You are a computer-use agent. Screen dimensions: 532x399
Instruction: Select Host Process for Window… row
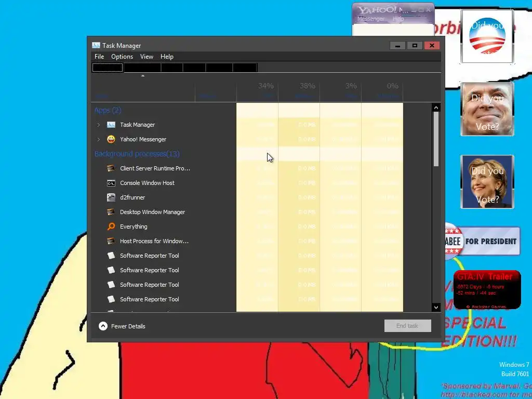coord(247,241)
